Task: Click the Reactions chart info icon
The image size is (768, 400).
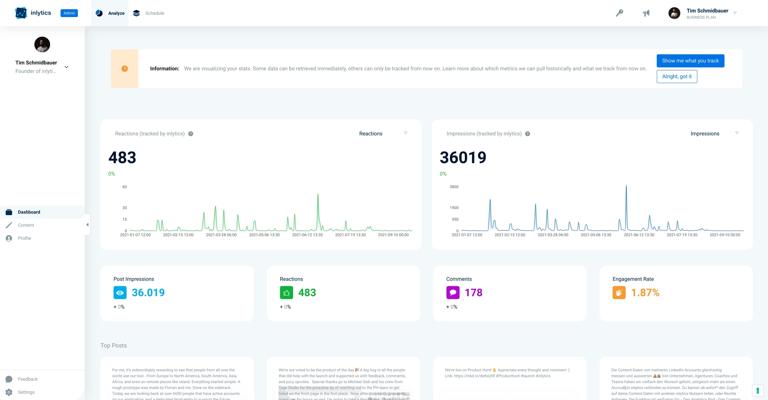Action: tap(191, 134)
